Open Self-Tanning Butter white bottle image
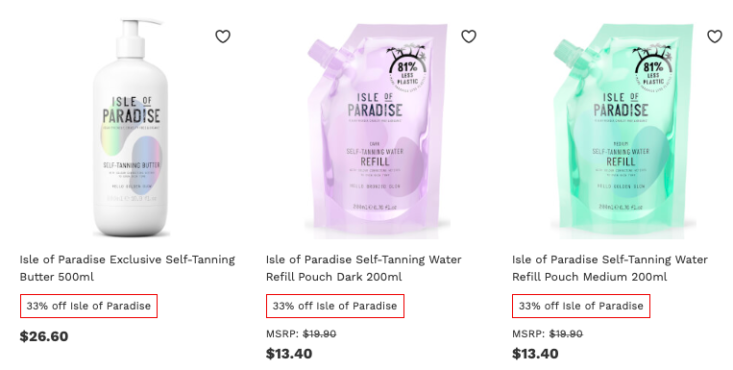733x370 pixels. pos(131,127)
